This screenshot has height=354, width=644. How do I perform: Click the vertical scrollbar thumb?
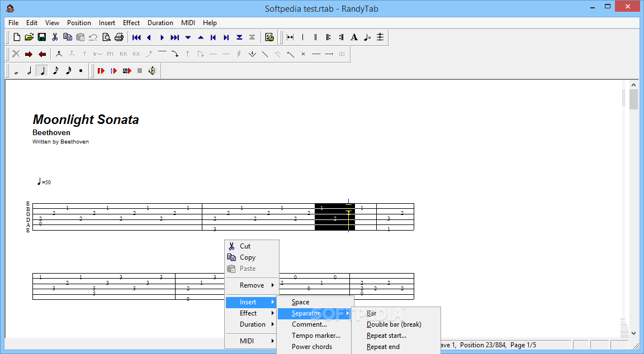(x=633, y=99)
